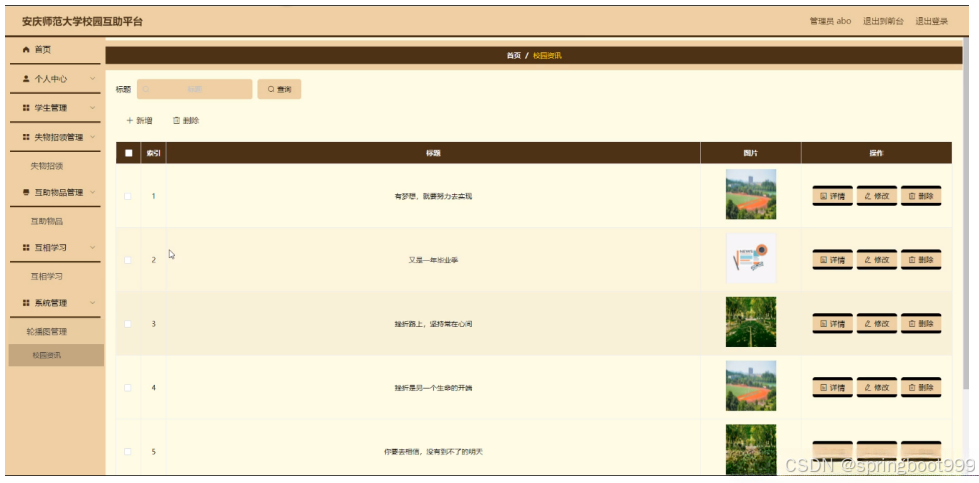Focus the 标题 search input field
Screen dimensions: 979x483
(194, 89)
